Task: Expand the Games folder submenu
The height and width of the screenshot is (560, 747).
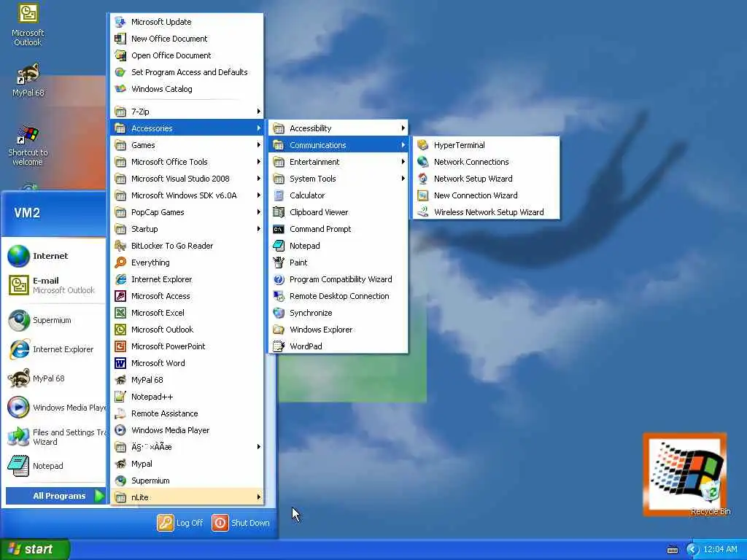Action: 187,145
